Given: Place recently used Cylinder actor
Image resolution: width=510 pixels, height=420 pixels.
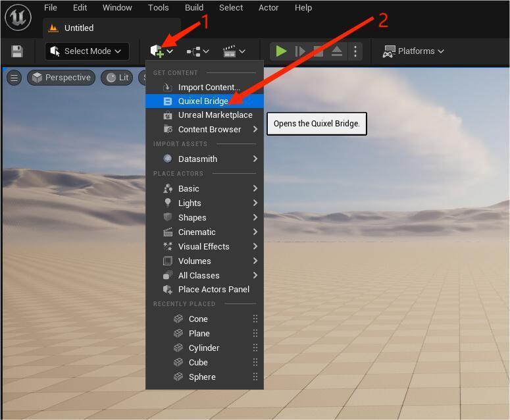Looking at the screenshot, I should pyautogui.click(x=205, y=348).
